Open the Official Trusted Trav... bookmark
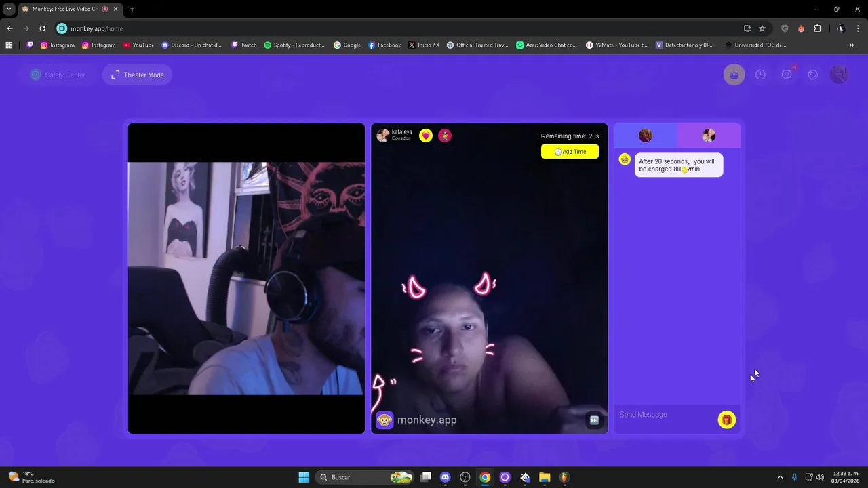Viewport: 868px width, 488px height. (x=477, y=45)
